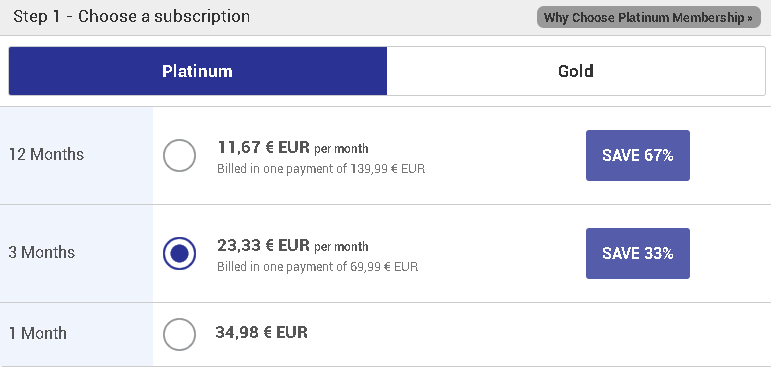This screenshot has height=368, width=771.
Task: Click the SAVE 33% badge
Action: [x=638, y=253]
